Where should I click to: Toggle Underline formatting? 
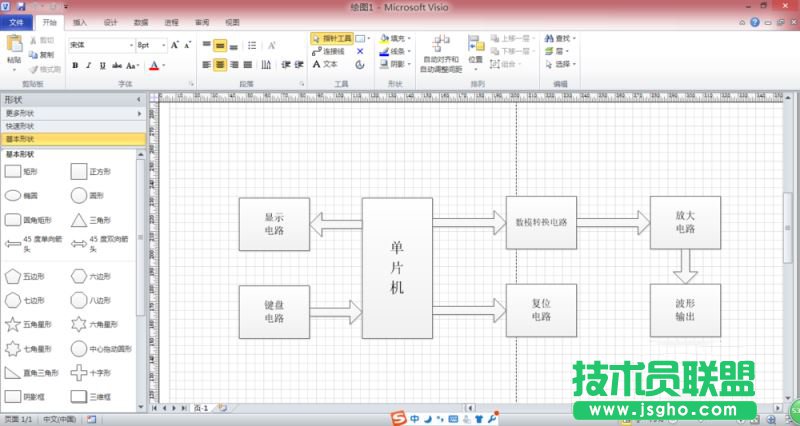coord(103,65)
